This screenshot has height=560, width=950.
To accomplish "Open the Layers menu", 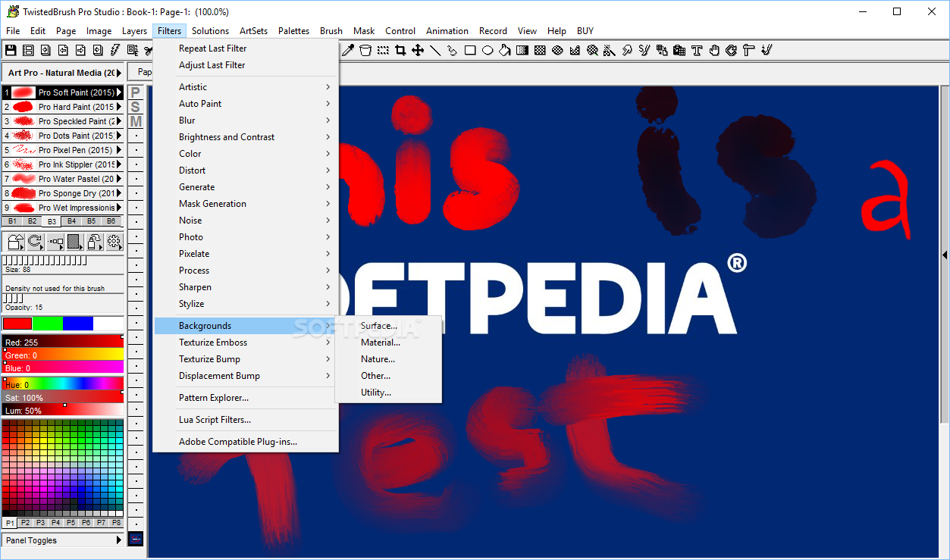I will click(x=135, y=31).
